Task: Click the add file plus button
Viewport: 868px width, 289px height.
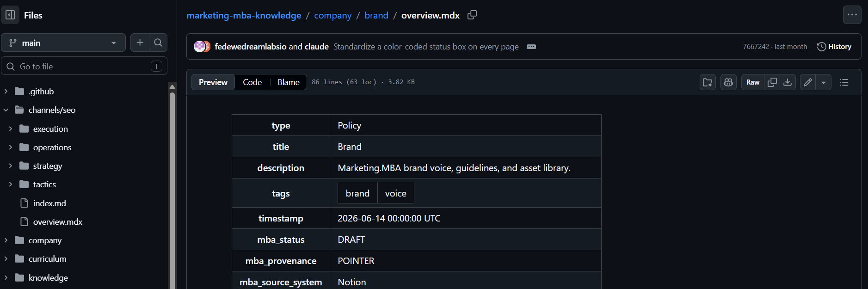Action: click(x=140, y=43)
